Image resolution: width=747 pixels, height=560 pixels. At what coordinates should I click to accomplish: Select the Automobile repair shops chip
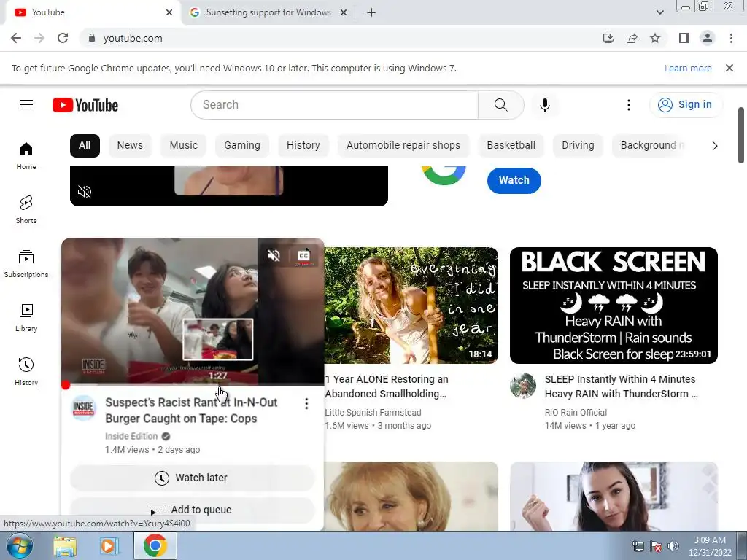403,146
